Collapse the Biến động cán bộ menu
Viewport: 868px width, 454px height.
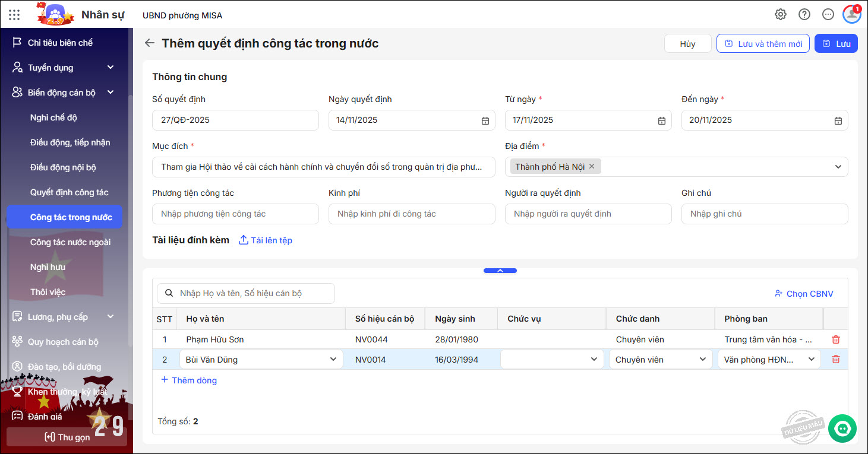click(x=111, y=93)
